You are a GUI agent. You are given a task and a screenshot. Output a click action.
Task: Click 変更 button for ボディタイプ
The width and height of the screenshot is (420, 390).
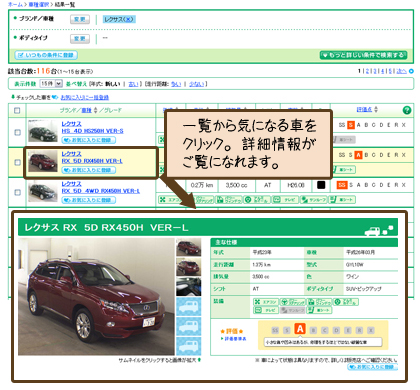(x=80, y=39)
